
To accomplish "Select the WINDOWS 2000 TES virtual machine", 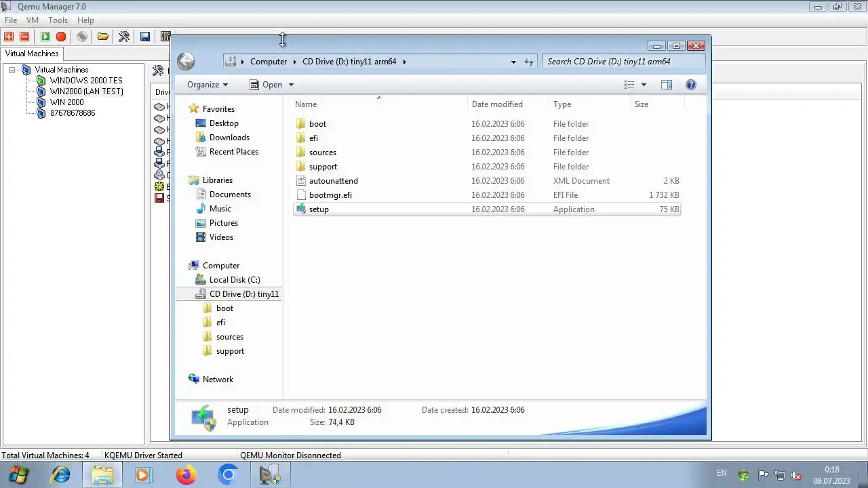I will coord(86,81).
